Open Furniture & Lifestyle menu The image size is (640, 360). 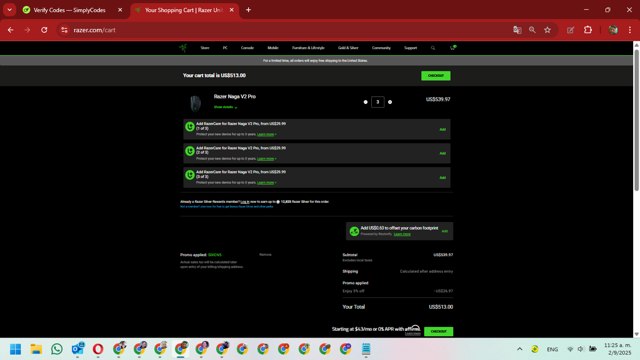pyautogui.click(x=308, y=48)
